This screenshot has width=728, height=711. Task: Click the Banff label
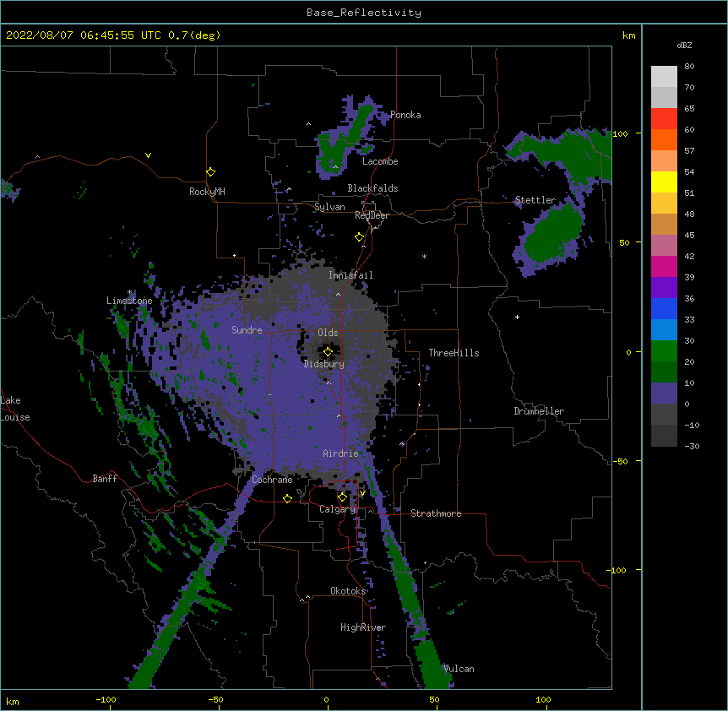(x=105, y=479)
